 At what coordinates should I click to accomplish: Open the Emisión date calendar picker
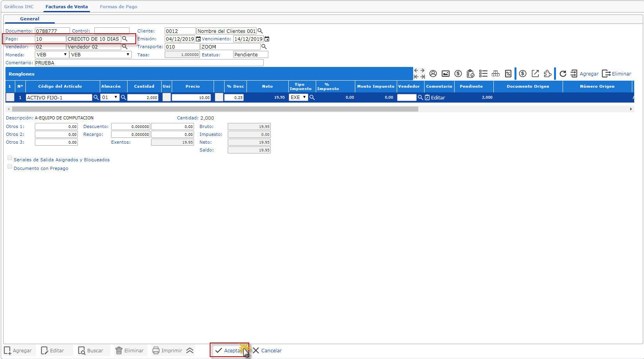tap(198, 39)
